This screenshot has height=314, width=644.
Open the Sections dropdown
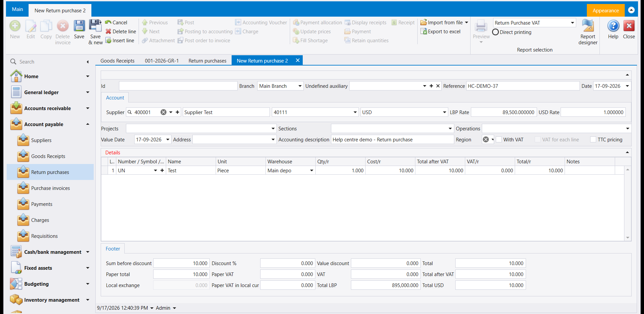(450, 128)
